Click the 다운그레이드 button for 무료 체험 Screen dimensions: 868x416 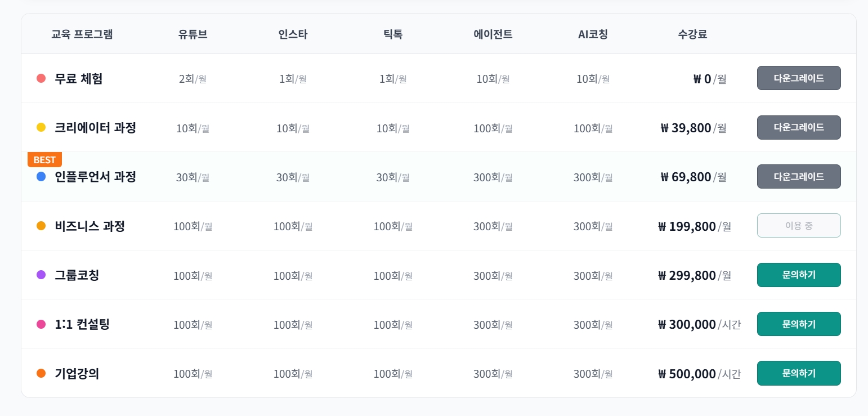[x=798, y=78]
